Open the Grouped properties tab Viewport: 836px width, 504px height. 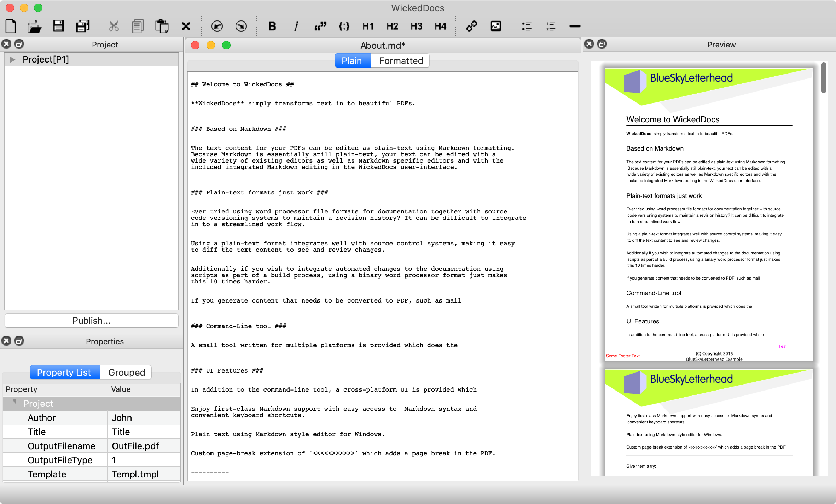tap(126, 372)
